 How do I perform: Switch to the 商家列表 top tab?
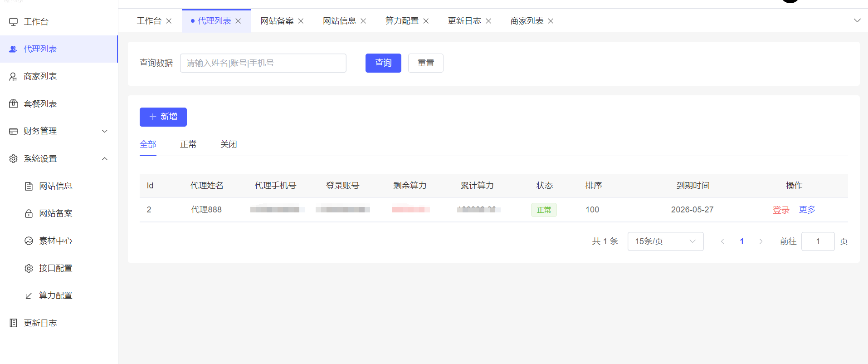(527, 21)
